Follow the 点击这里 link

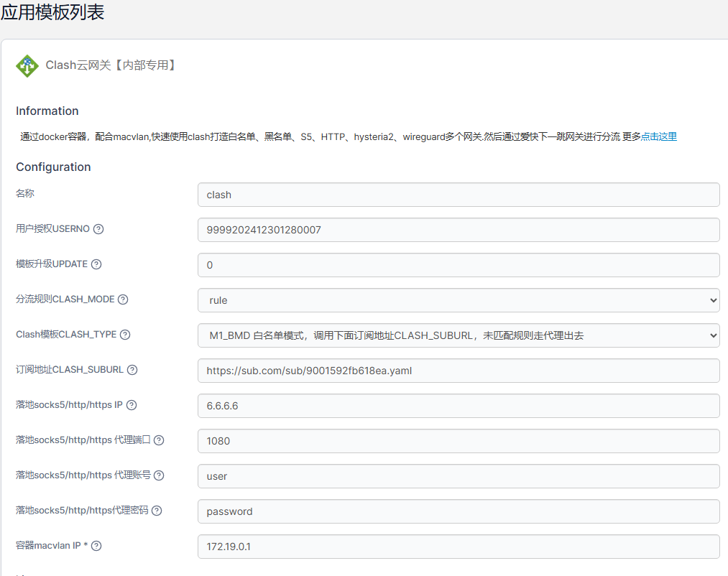tap(659, 136)
